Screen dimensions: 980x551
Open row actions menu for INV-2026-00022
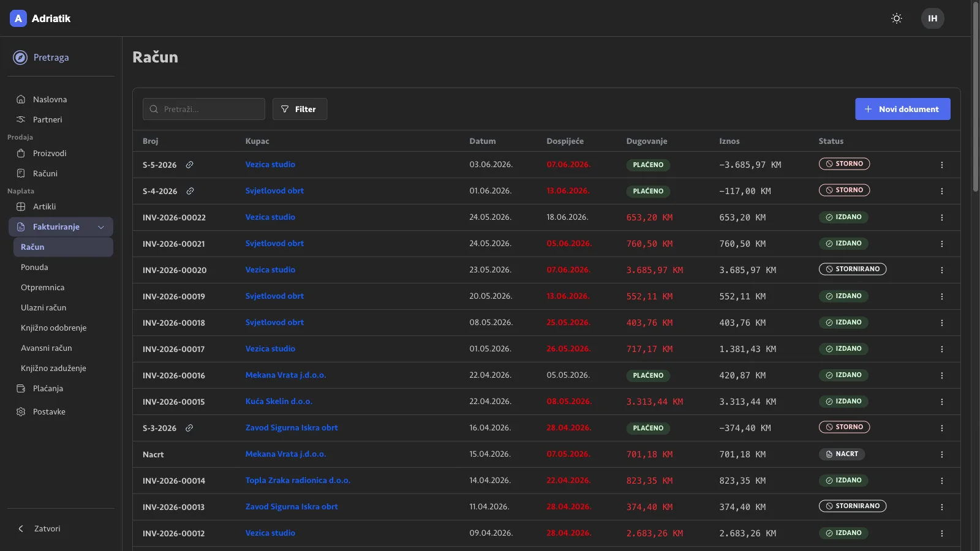(941, 217)
